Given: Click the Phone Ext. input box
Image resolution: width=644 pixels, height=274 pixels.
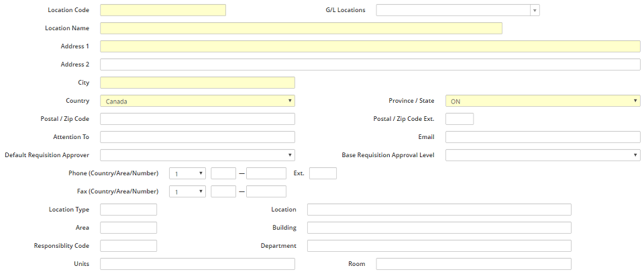Looking at the screenshot, I should [x=323, y=173].
